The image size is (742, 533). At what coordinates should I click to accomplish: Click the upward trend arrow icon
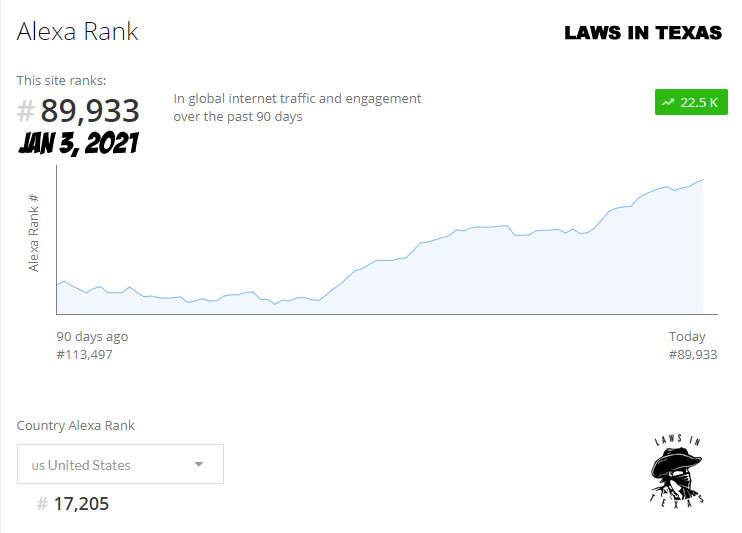[668, 102]
